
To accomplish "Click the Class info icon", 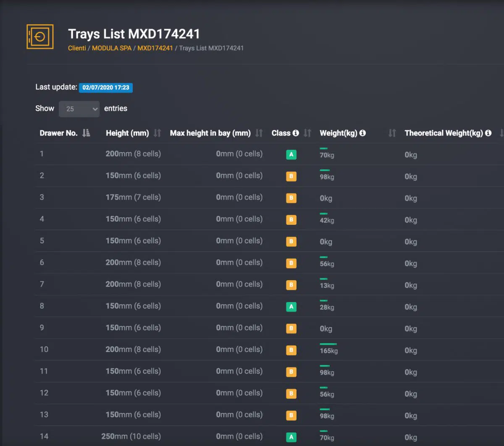I will pyautogui.click(x=296, y=133).
